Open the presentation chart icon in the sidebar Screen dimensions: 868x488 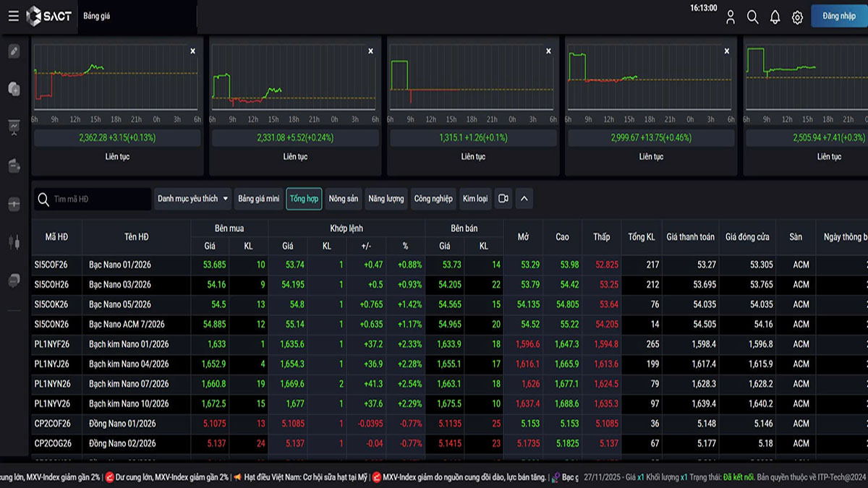click(14, 127)
